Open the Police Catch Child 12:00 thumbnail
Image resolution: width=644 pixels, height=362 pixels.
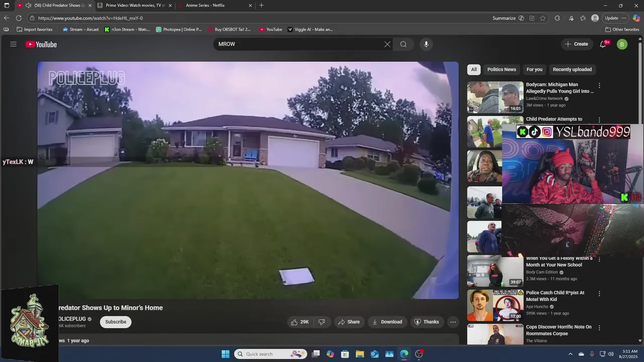pos(495,305)
